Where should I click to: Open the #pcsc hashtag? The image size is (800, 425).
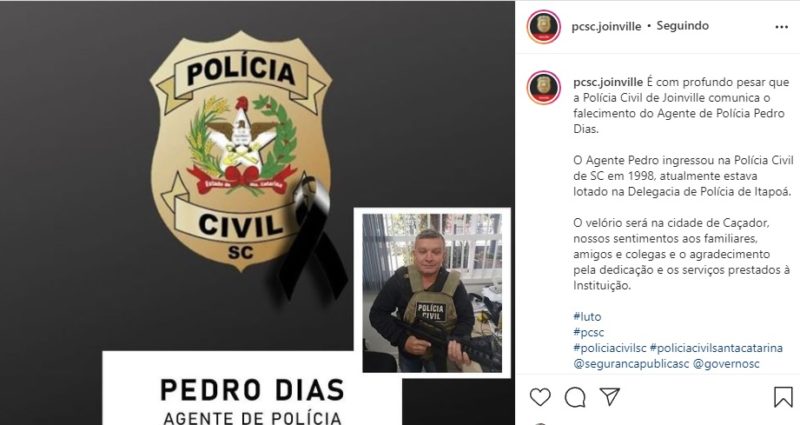click(588, 332)
